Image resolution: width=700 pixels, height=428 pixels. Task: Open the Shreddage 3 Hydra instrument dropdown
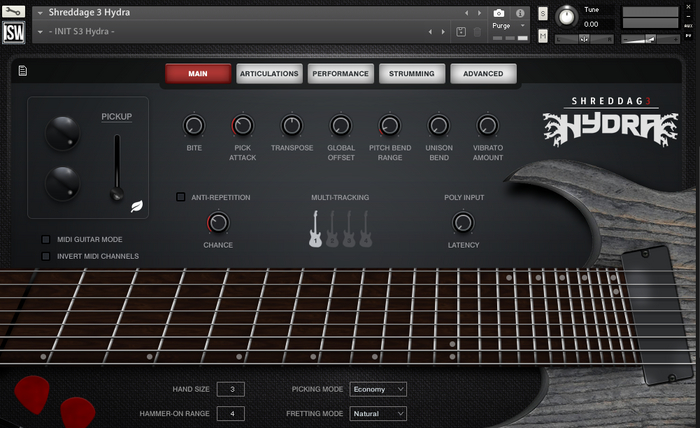click(x=40, y=13)
